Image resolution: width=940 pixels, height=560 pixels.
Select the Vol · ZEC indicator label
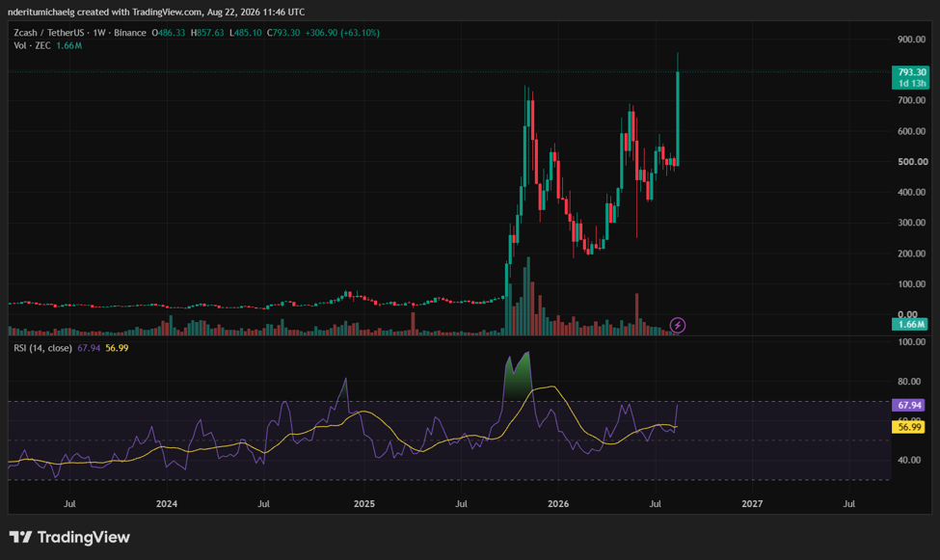[33, 45]
